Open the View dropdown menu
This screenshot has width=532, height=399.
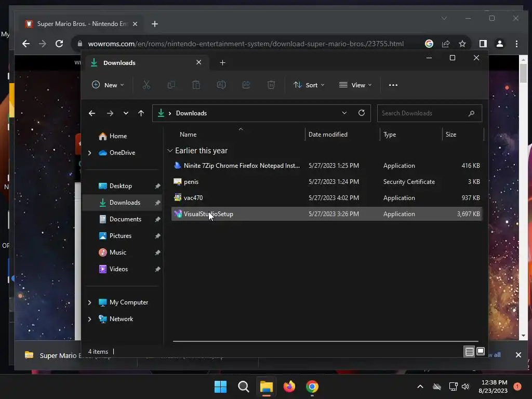(355, 85)
